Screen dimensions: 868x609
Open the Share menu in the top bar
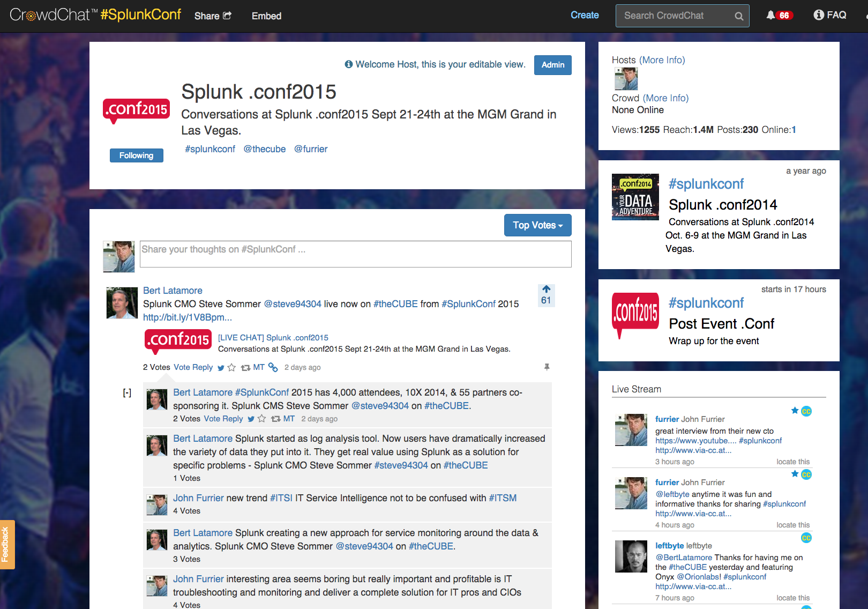tap(213, 16)
